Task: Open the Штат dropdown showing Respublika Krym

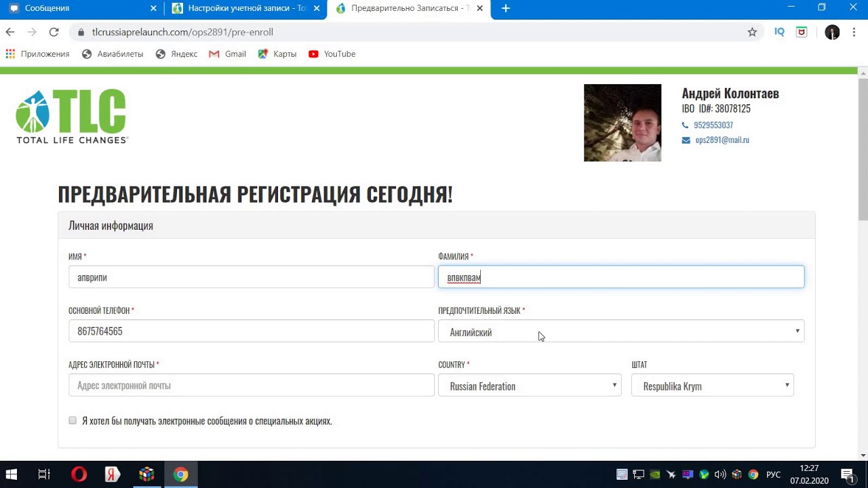Action: pyautogui.click(x=713, y=386)
